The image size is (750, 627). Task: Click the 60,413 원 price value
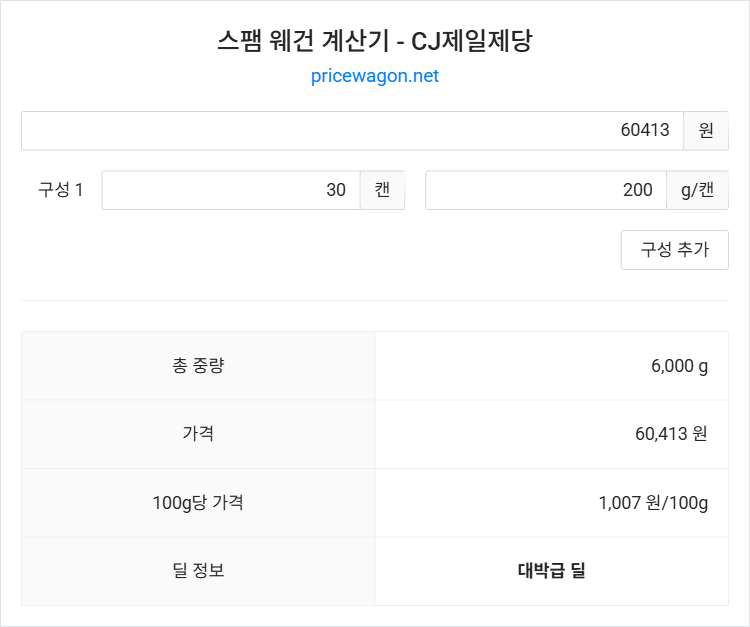(x=671, y=434)
